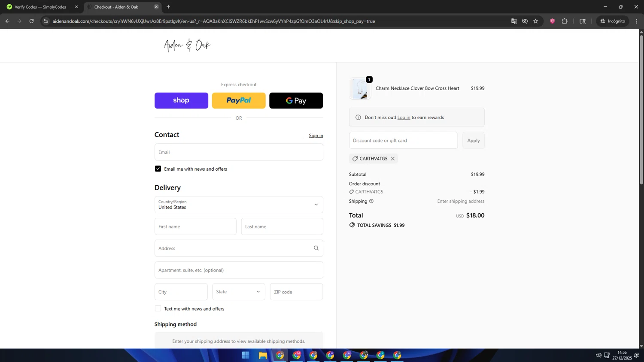This screenshot has width=644, height=362.
Task: Click the page vertical scrollbar
Action: 641,110
